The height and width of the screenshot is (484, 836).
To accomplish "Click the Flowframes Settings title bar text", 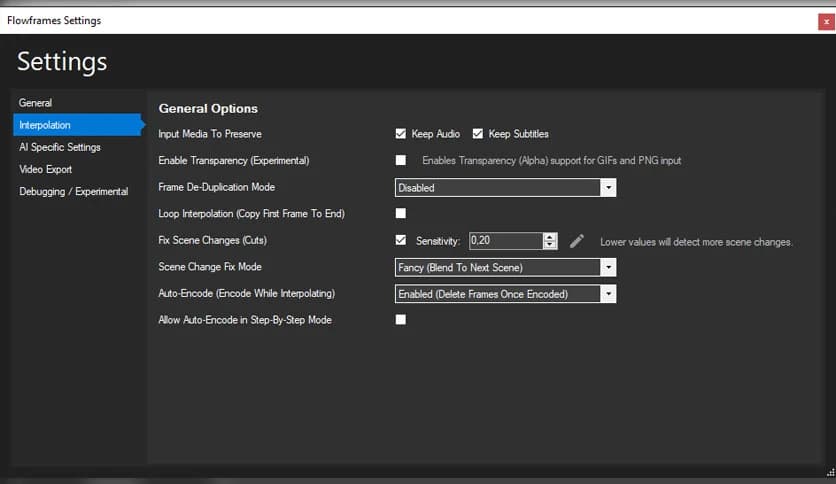I will pyautogui.click(x=54, y=21).
